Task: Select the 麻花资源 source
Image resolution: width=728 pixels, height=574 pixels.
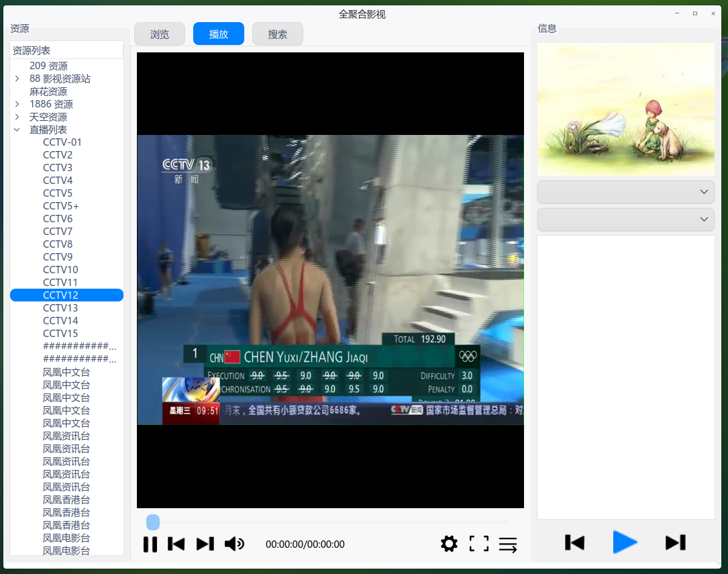Action: tap(48, 91)
